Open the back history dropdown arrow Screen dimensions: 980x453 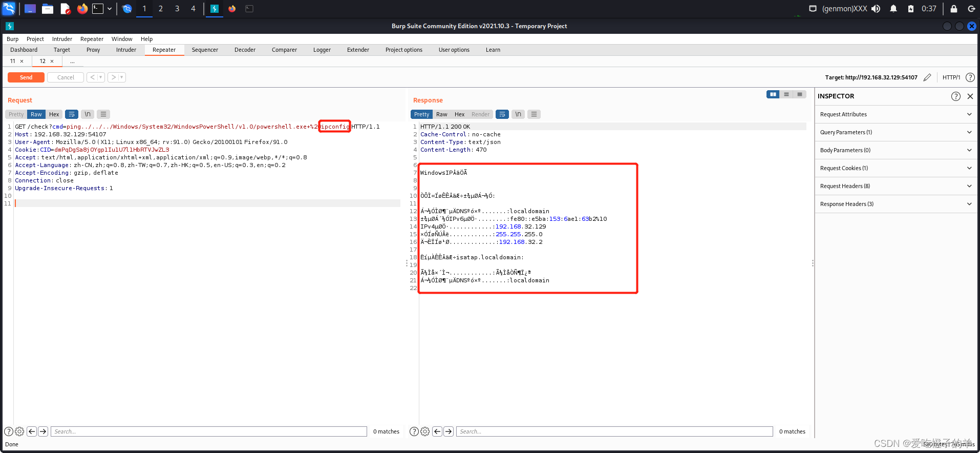pos(101,77)
